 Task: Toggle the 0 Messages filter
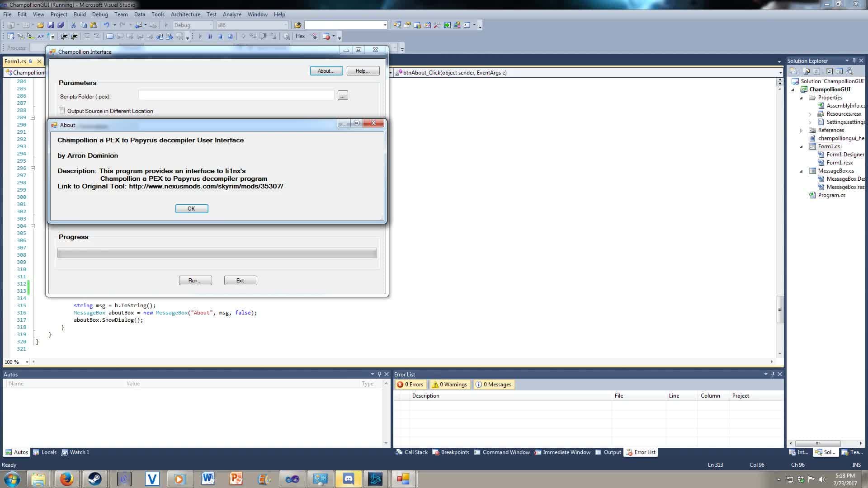[x=494, y=385]
